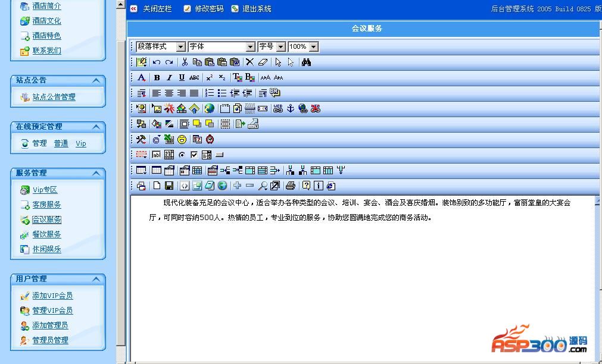The height and width of the screenshot is (364, 602).
Task: Open 添加VIP会员 link
Action: click(x=52, y=296)
